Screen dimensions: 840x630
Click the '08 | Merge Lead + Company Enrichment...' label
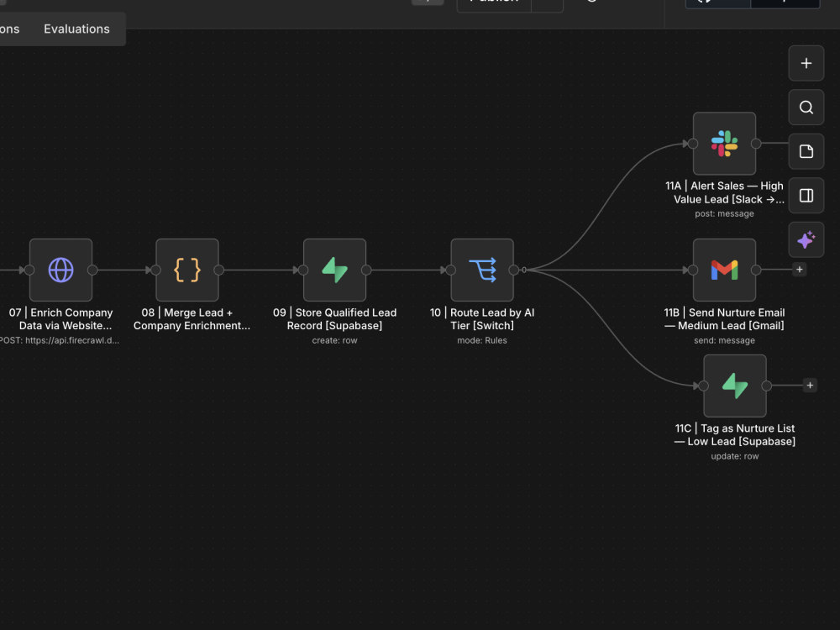click(192, 318)
